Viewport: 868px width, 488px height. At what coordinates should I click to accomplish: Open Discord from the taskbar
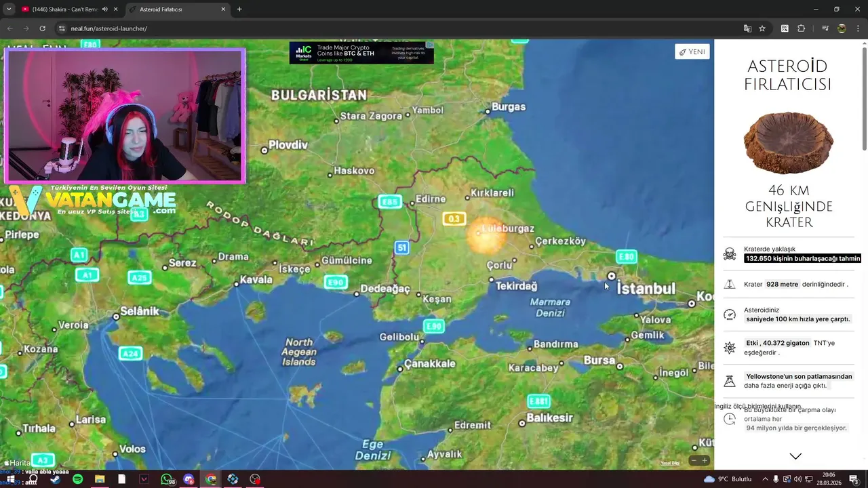(x=189, y=479)
